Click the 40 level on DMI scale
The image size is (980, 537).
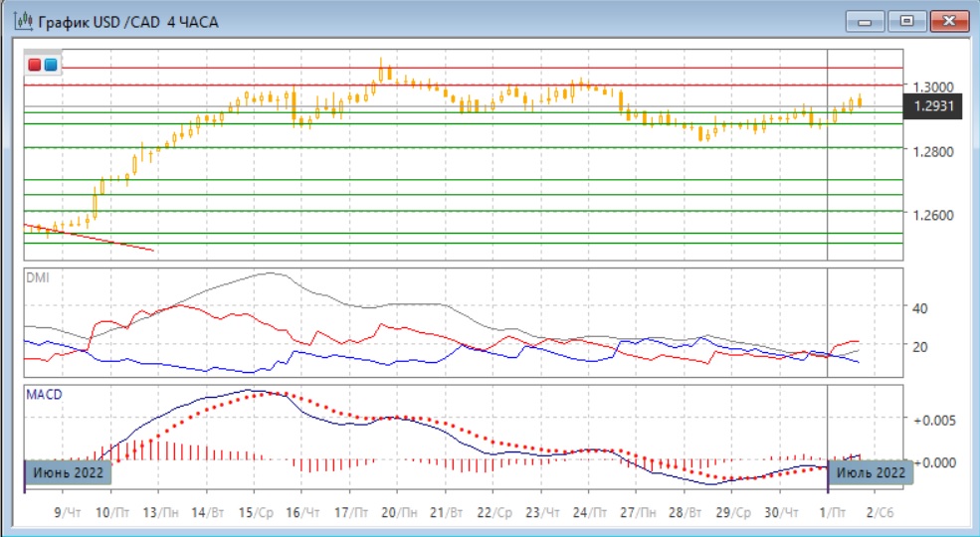click(x=920, y=308)
